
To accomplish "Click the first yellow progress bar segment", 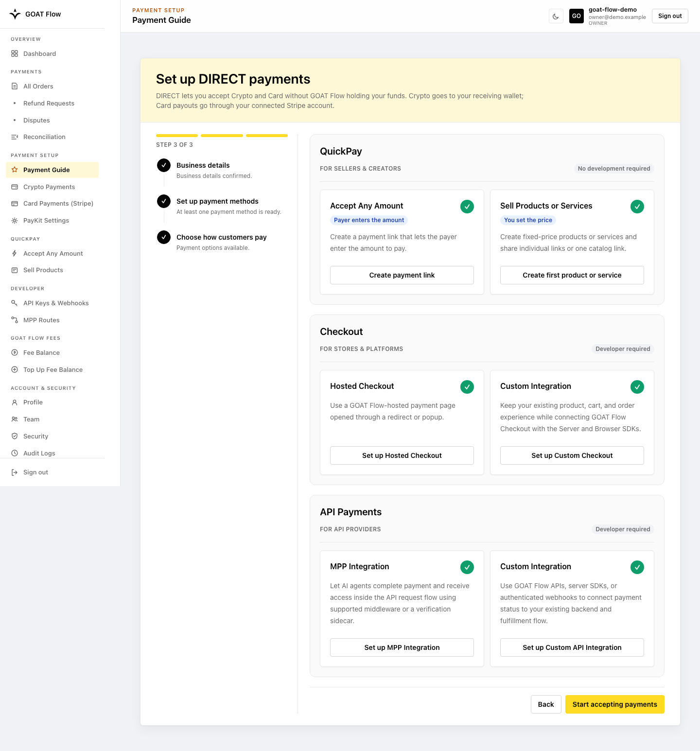I will point(177,136).
